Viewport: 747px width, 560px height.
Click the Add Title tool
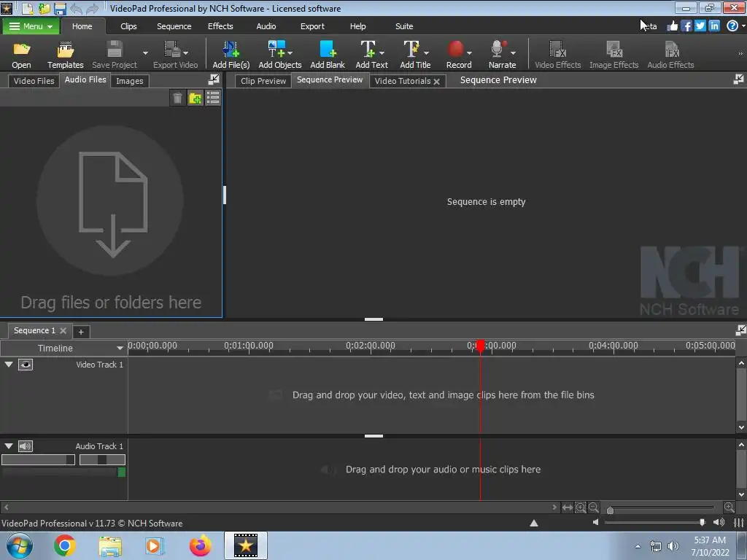click(x=411, y=49)
